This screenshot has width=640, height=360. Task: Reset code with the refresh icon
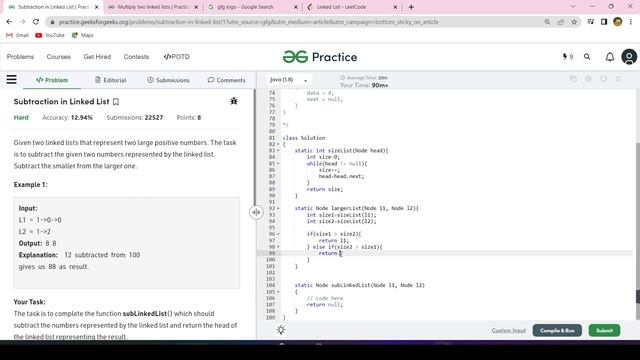[x=604, y=79]
